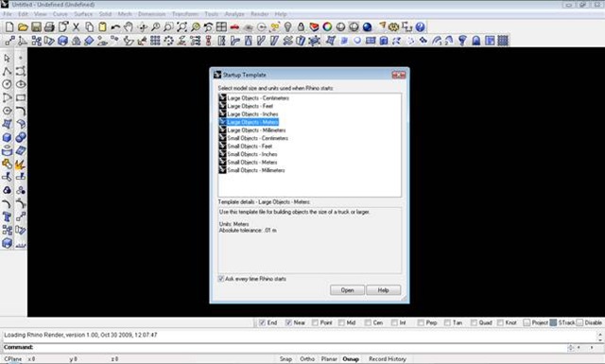Enable the Point osnap checkbox
The height and width of the screenshot is (364, 605).
(x=315, y=322)
